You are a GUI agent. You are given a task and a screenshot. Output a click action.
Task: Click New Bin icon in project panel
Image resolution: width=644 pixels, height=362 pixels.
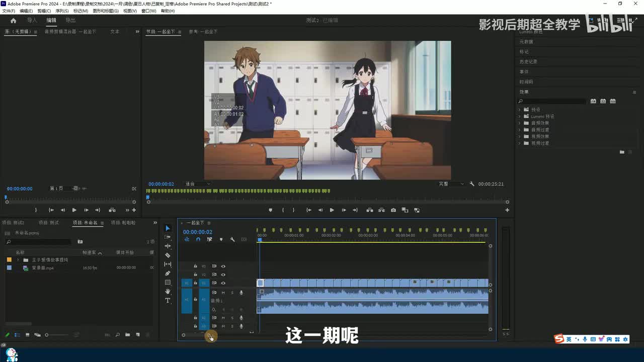127,335
